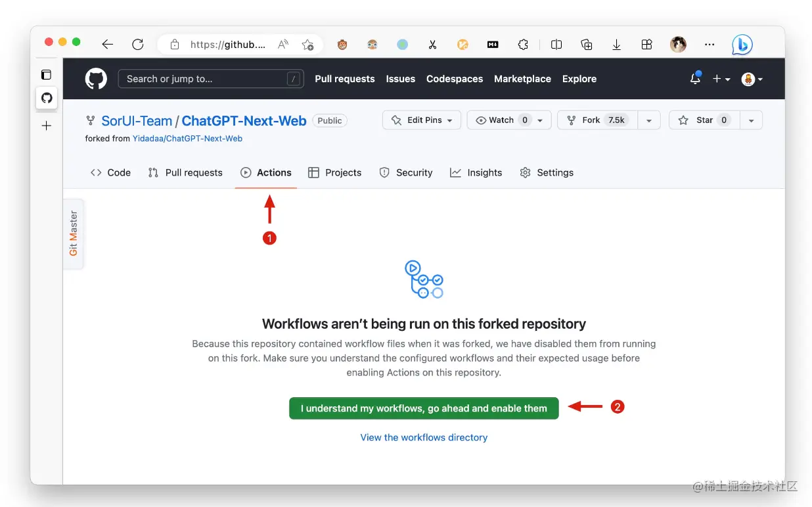This screenshot has width=812, height=507.
Task: Open Explore in top navigation
Action: (579, 79)
